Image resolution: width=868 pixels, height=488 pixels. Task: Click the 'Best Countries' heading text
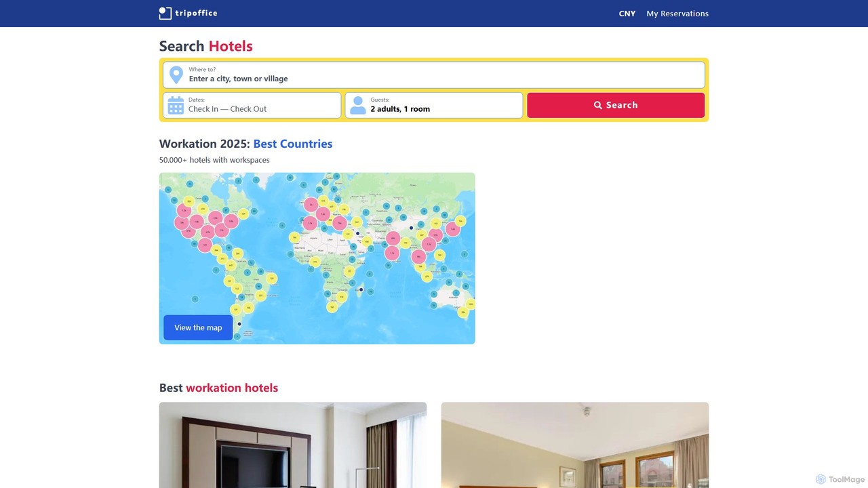(x=293, y=144)
